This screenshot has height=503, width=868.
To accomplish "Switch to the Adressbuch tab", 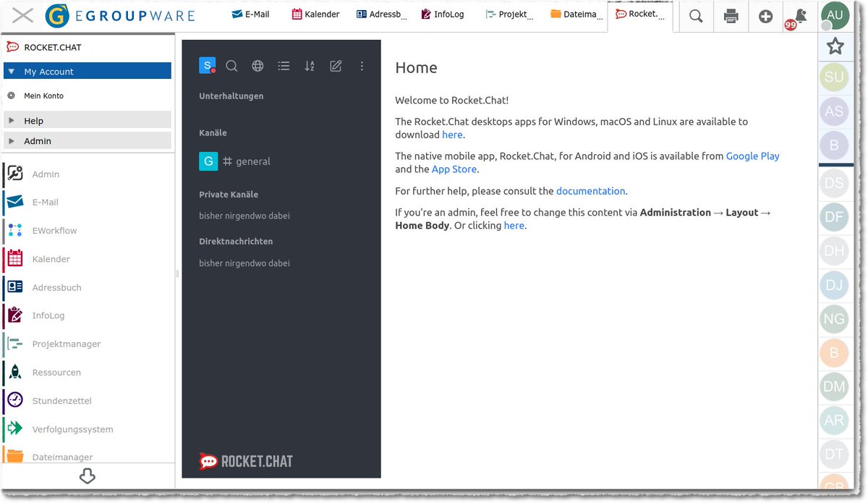I will (381, 14).
